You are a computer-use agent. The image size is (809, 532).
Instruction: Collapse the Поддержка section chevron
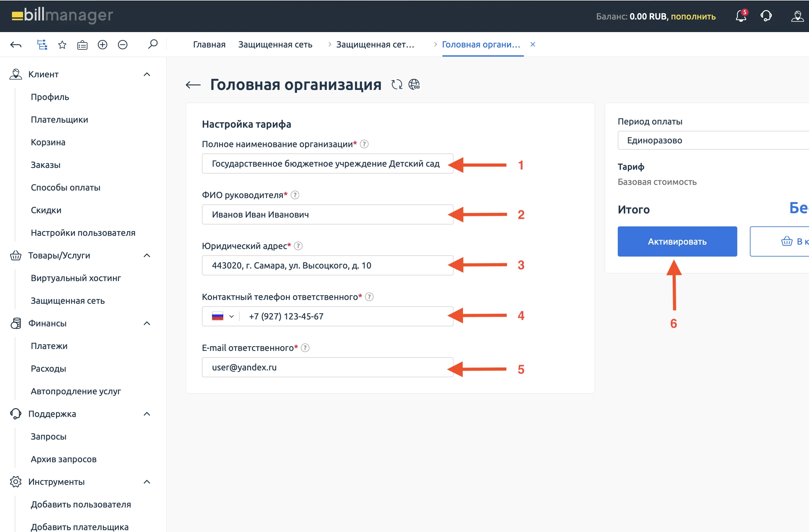pos(147,414)
